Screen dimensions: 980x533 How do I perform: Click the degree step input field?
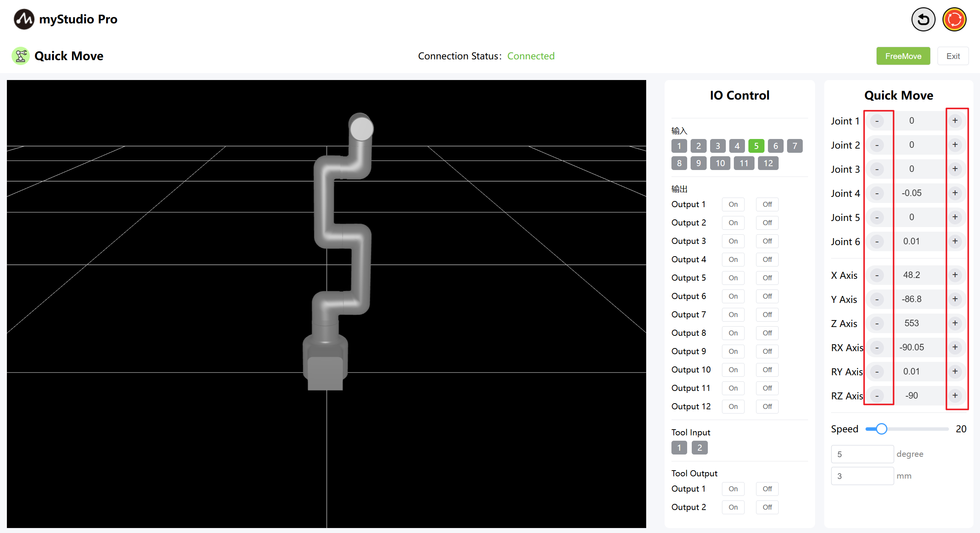(x=862, y=454)
